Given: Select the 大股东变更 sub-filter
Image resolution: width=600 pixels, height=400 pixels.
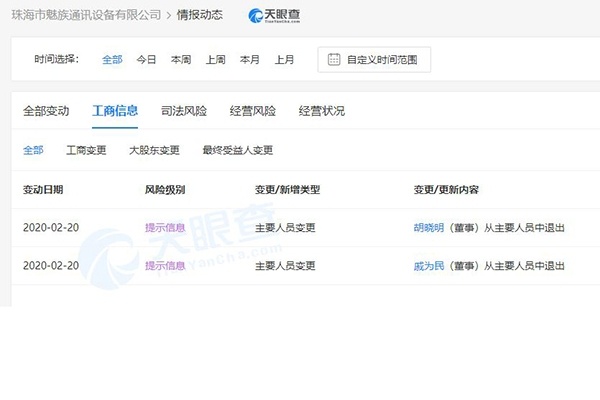Looking at the screenshot, I should [154, 150].
